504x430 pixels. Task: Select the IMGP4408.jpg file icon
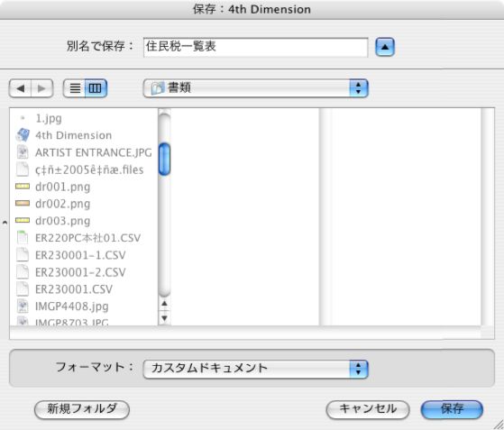[x=23, y=306]
